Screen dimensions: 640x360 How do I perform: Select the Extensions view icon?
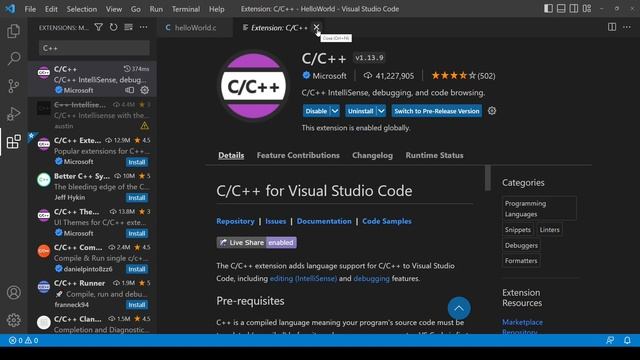click(x=13, y=141)
